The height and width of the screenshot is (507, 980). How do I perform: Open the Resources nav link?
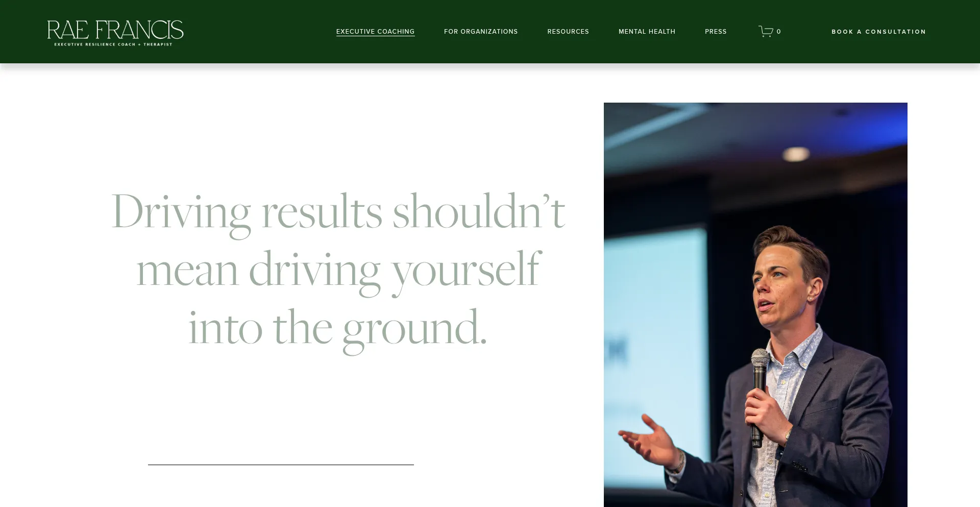tap(568, 32)
